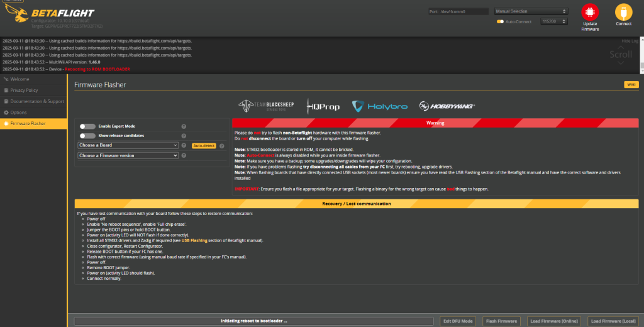Screen dimensions: 644x327
Task: Select the Firmware Flasher tab
Action: pyautogui.click(x=33, y=123)
